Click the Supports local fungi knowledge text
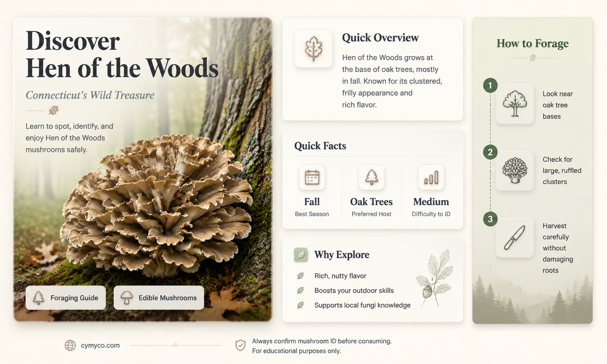This screenshot has width=607, height=364. pos(363,305)
